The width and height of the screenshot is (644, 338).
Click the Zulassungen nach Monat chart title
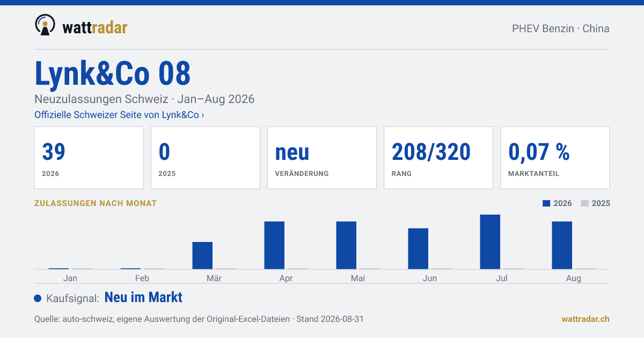[x=96, y=203]
